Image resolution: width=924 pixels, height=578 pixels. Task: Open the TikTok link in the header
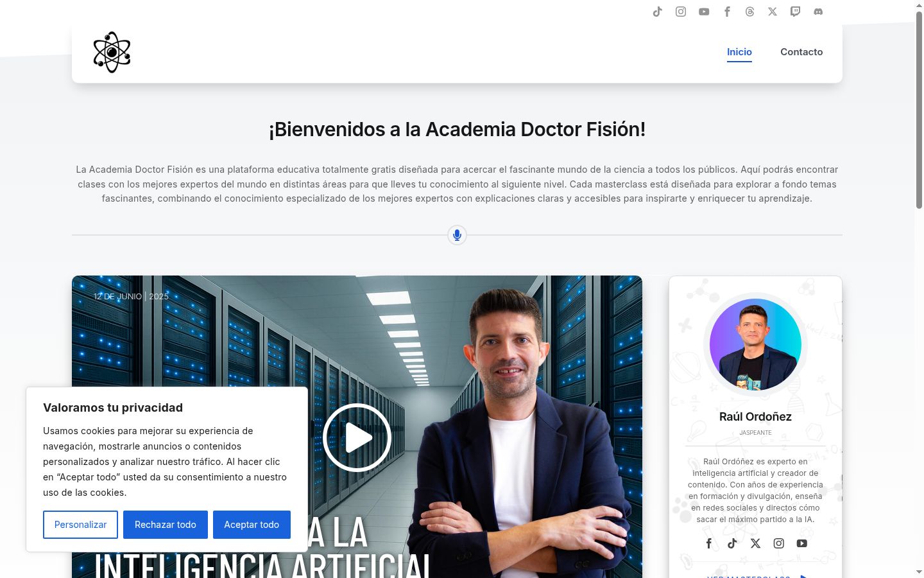coord(658,12)
